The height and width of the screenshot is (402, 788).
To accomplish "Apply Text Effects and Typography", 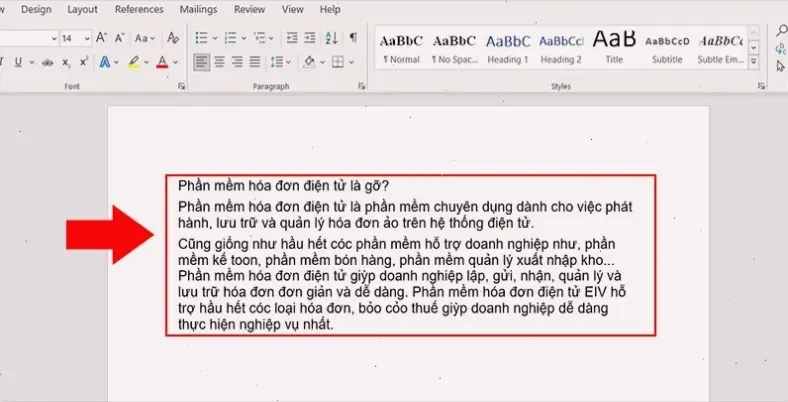I will pyautogui.click(x=105, y=62).
